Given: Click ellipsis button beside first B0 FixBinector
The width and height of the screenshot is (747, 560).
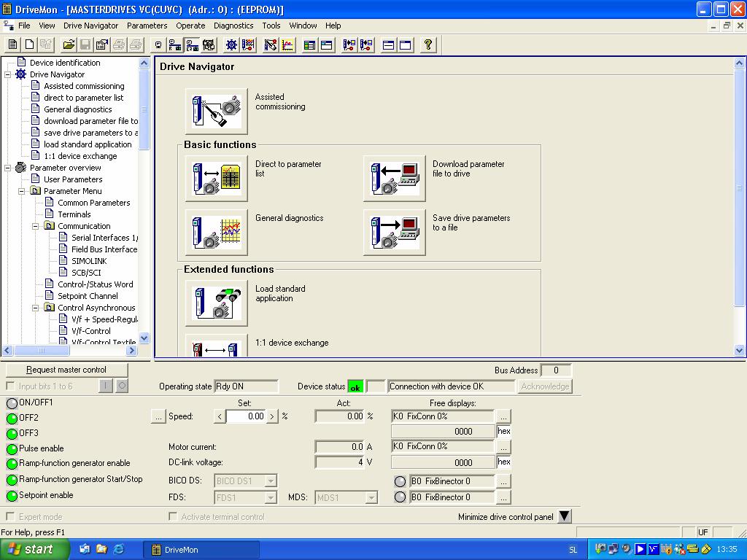Looking at the screenshot, I should pyautogui.click(x=503, y=481).
